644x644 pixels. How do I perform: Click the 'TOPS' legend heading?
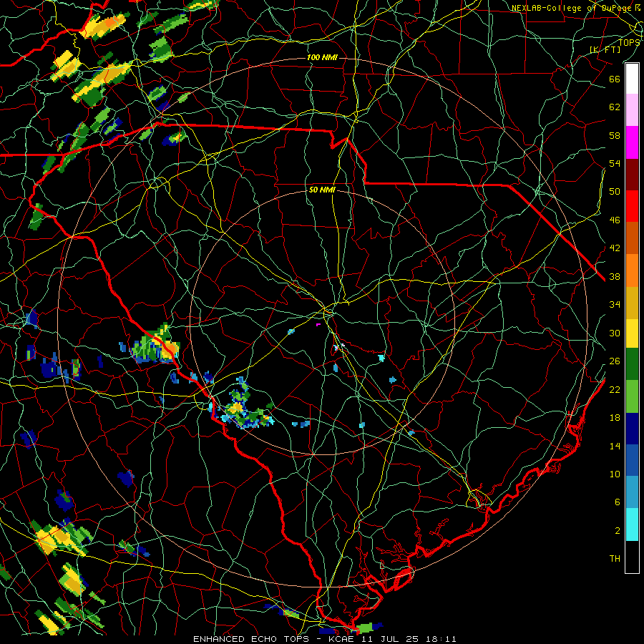(x=629, y=42)
